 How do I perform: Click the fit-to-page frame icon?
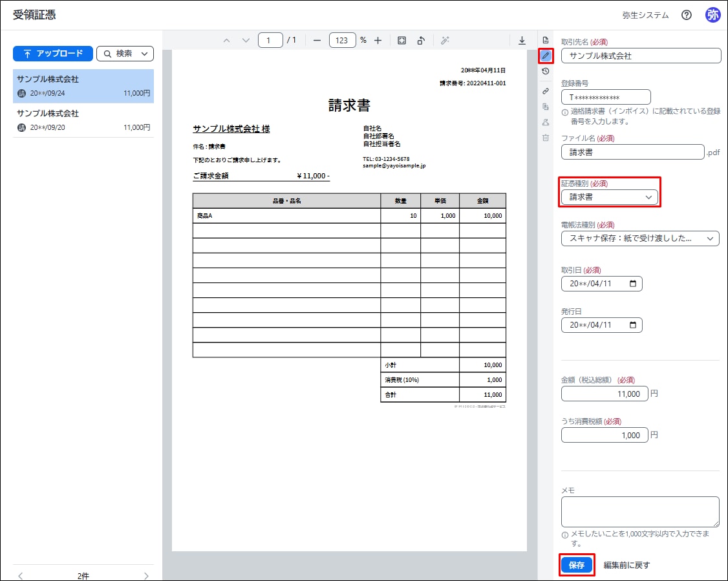pos(401,41)
